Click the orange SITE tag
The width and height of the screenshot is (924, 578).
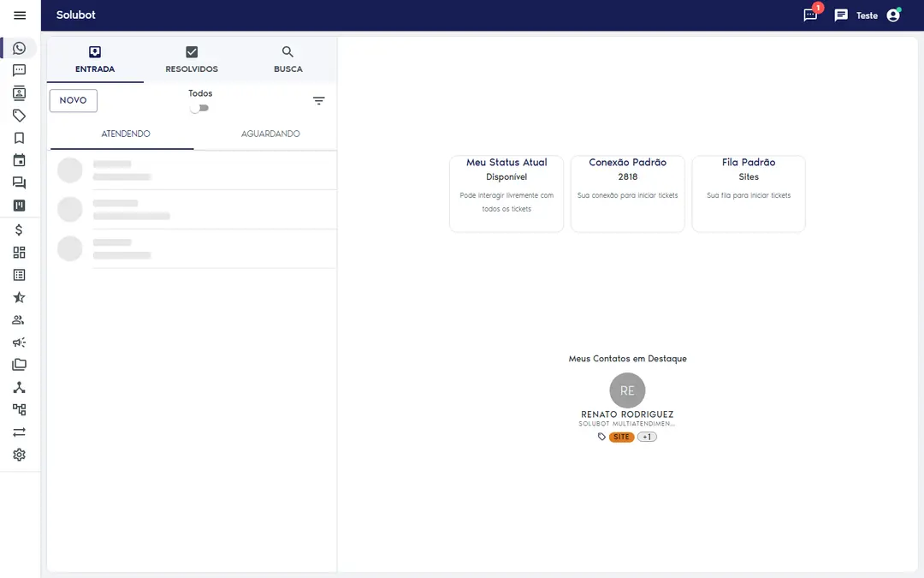click(622, 437)
